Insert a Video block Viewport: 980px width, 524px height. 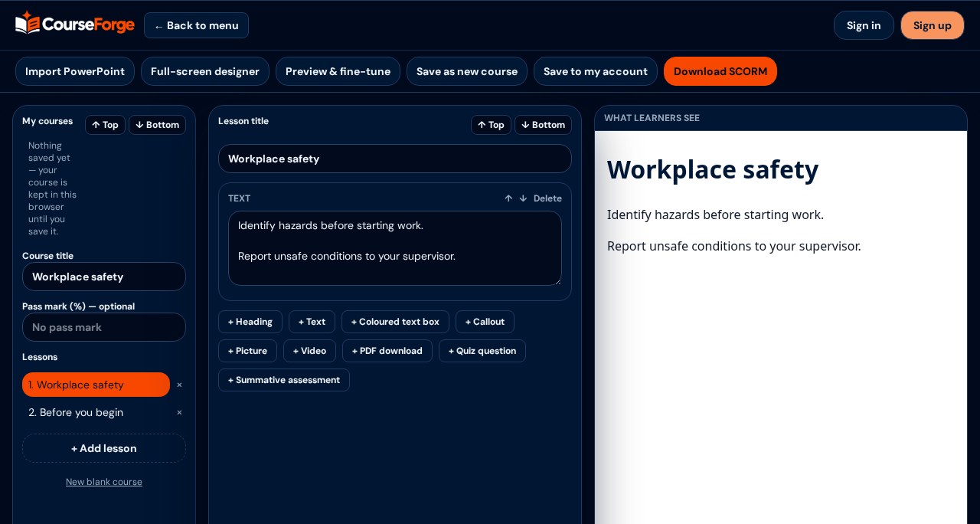pyautogui.click(x=309, y=351)
